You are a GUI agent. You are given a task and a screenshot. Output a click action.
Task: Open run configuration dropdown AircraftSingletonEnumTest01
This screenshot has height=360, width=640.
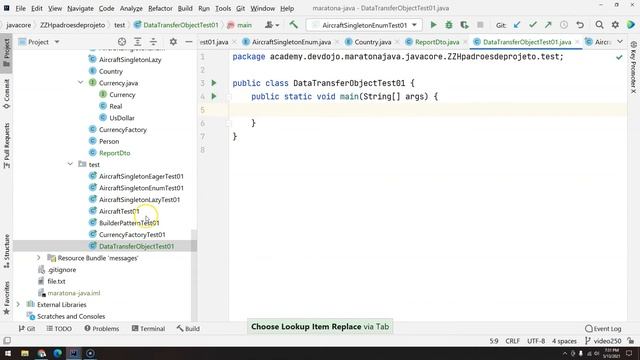click(x=364, y=25)
